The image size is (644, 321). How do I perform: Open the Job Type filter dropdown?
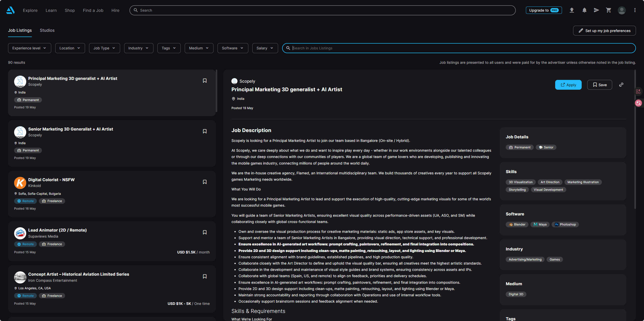104,48
